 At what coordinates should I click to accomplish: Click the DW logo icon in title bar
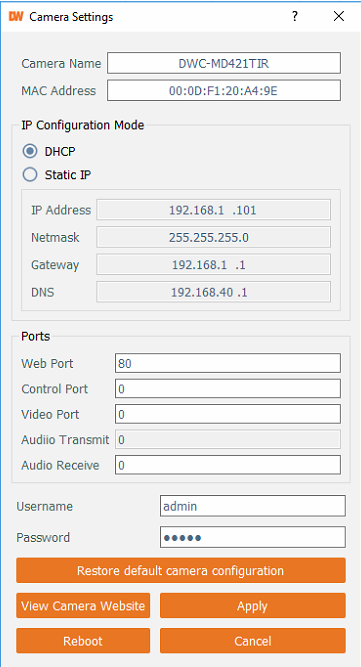pyautogui.click(x=15, y=17)
